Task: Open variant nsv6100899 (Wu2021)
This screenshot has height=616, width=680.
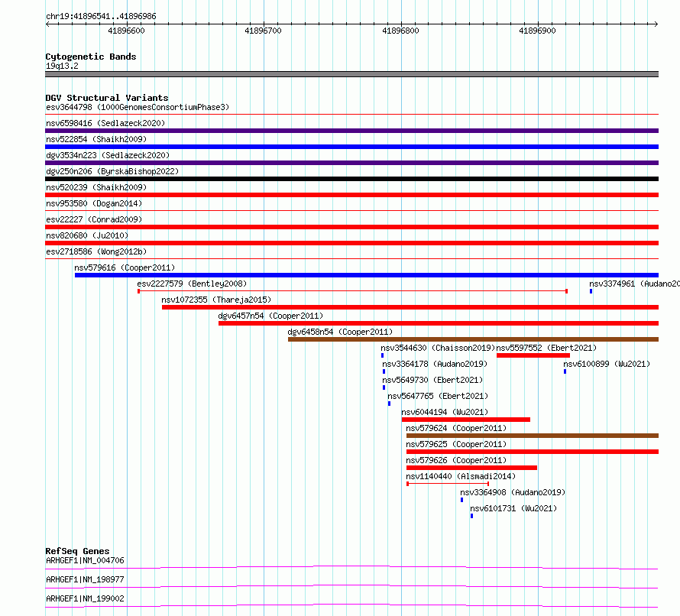Action: [607, 364]
